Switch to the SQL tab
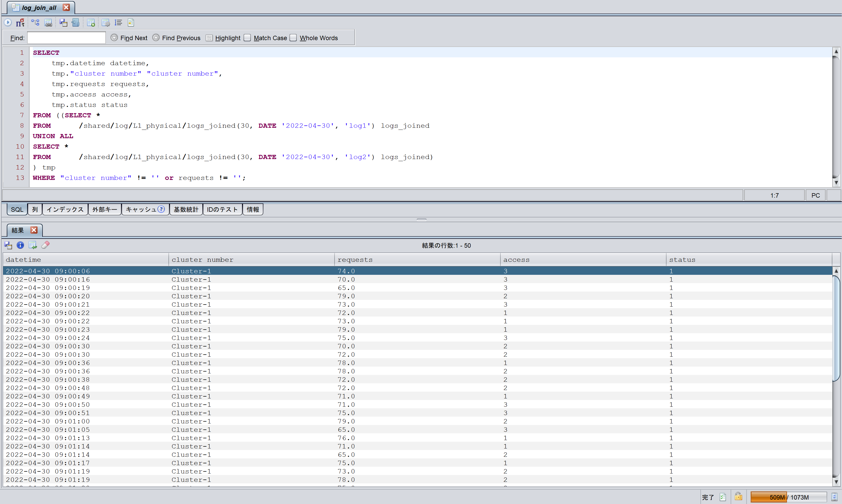The height and width of the screenshot is (504, 842). point(17,209)
